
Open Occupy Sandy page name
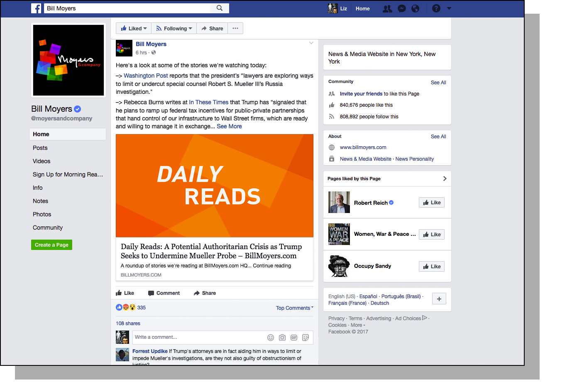tap(372, 266)
